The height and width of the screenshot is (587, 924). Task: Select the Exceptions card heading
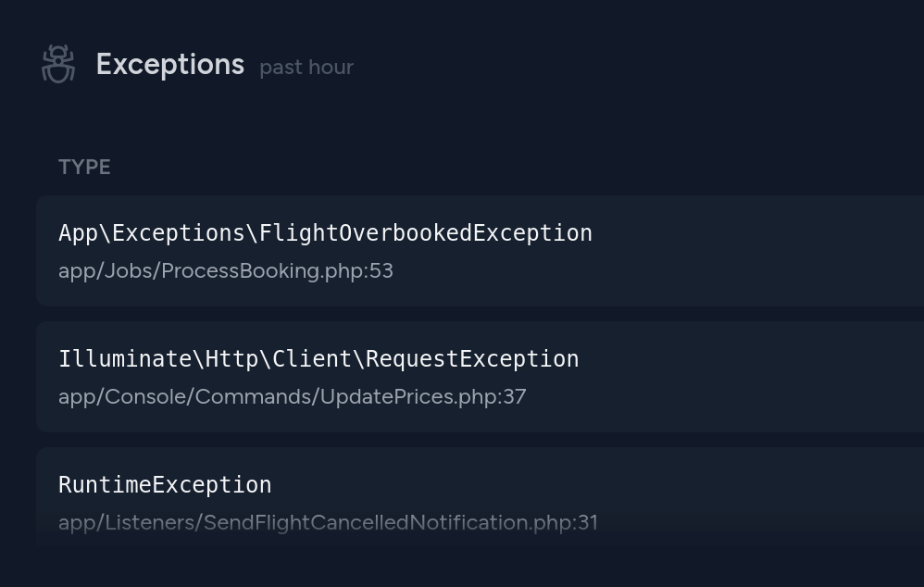coord(170,64)
